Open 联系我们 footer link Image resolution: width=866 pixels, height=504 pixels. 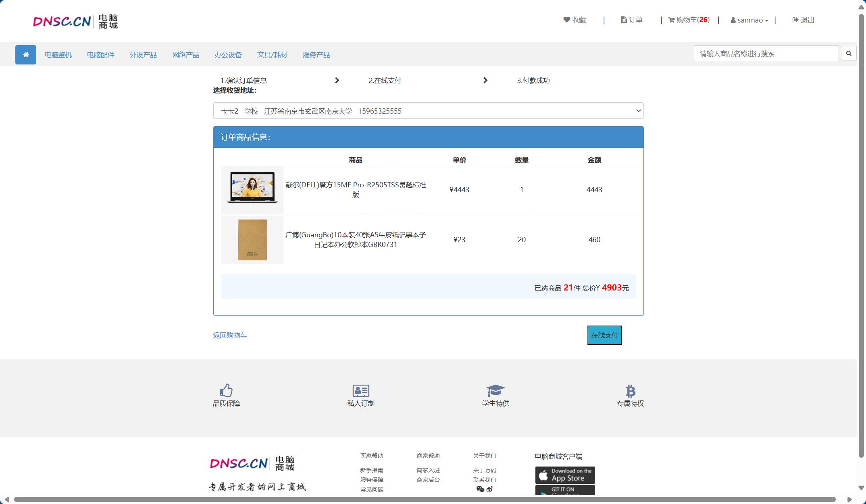click(485, 480)
